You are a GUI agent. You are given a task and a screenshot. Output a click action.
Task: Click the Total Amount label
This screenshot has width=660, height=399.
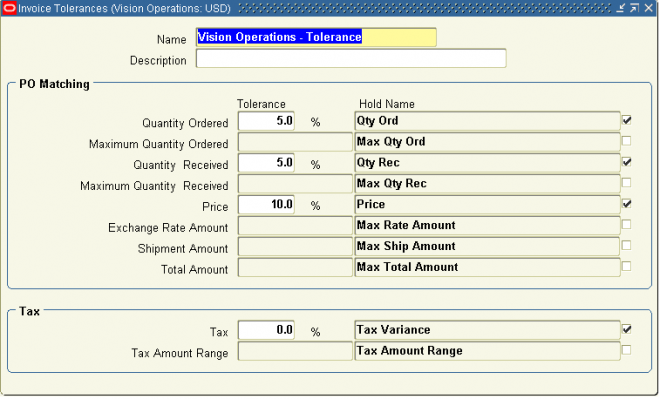click(x=194, y=270)
